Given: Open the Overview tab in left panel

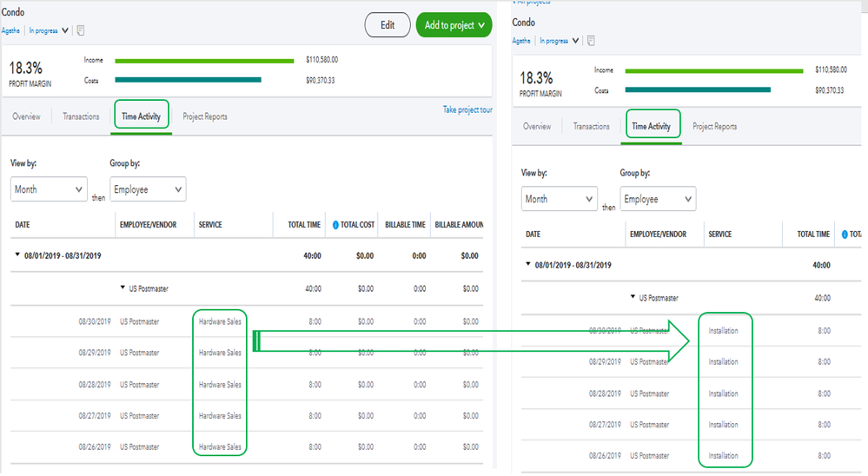Looking at the screenshot, I should 26,116.
